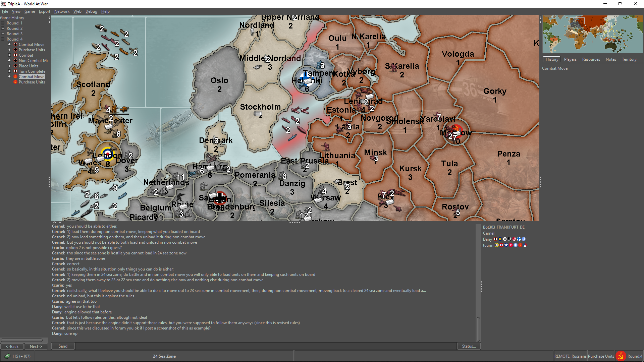Expand the German Combat step
Screen dimensions: 644x362
[x=9, y=55]
